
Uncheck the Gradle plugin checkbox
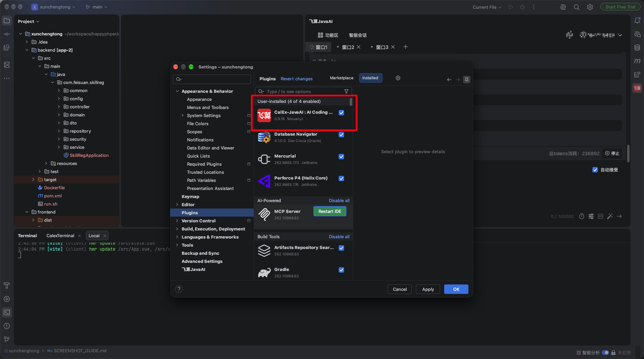(x=341, y=270)
